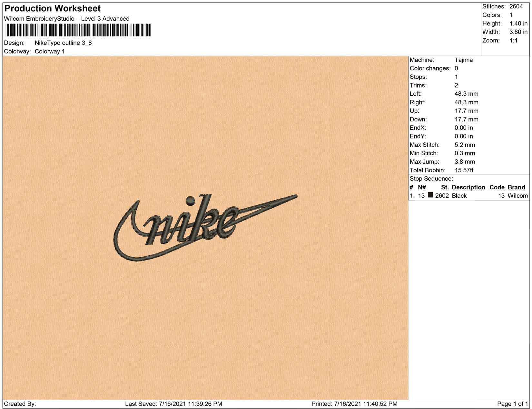The width and height of the screenshot is (532, 409).
Task: Click the Stops label
Action: pos(418,77)
